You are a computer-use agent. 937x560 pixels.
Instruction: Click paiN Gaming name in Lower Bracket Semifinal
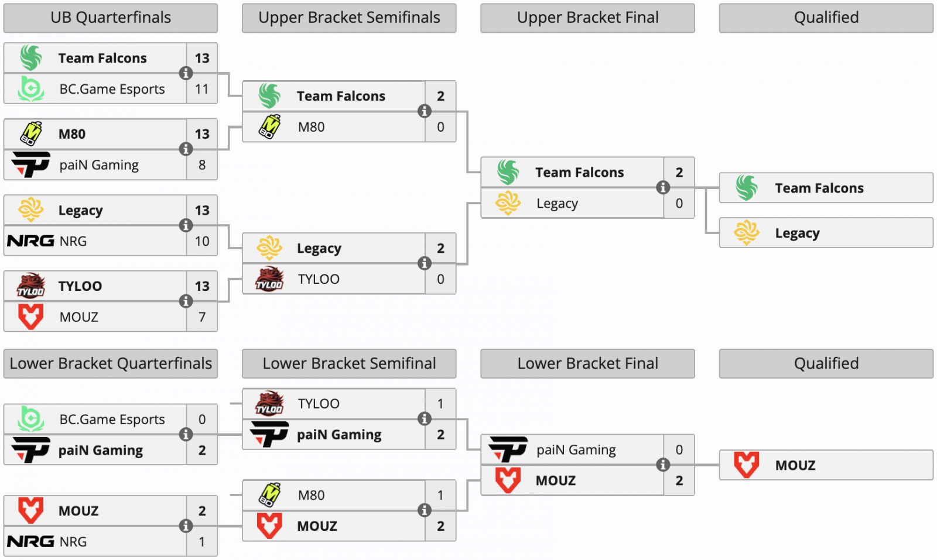[339, 435]
